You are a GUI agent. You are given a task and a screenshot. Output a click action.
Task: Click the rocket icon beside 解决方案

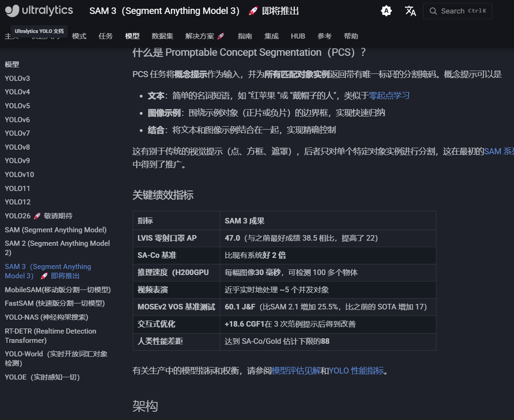[221, 36]
